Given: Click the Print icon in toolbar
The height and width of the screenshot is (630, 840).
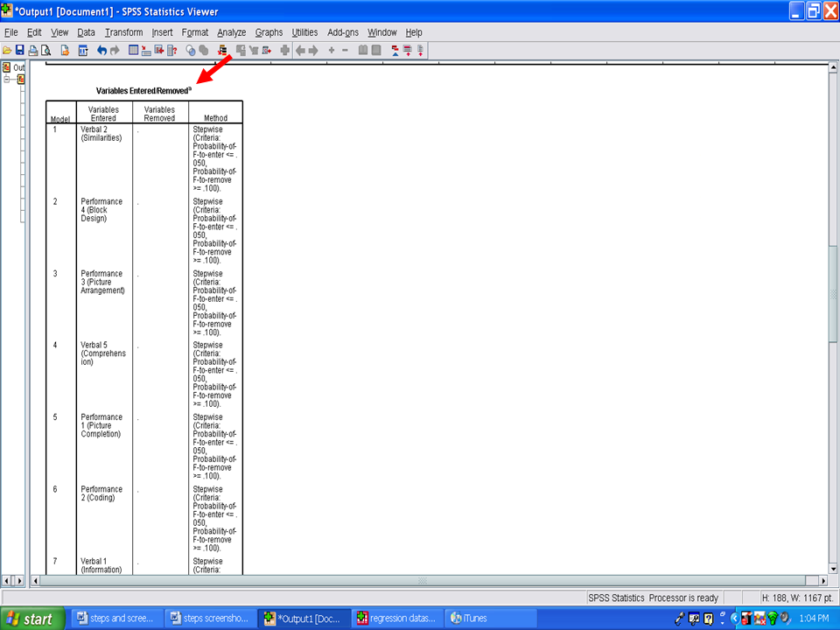Looking at the screenshot, I should [x=32, y=51].
